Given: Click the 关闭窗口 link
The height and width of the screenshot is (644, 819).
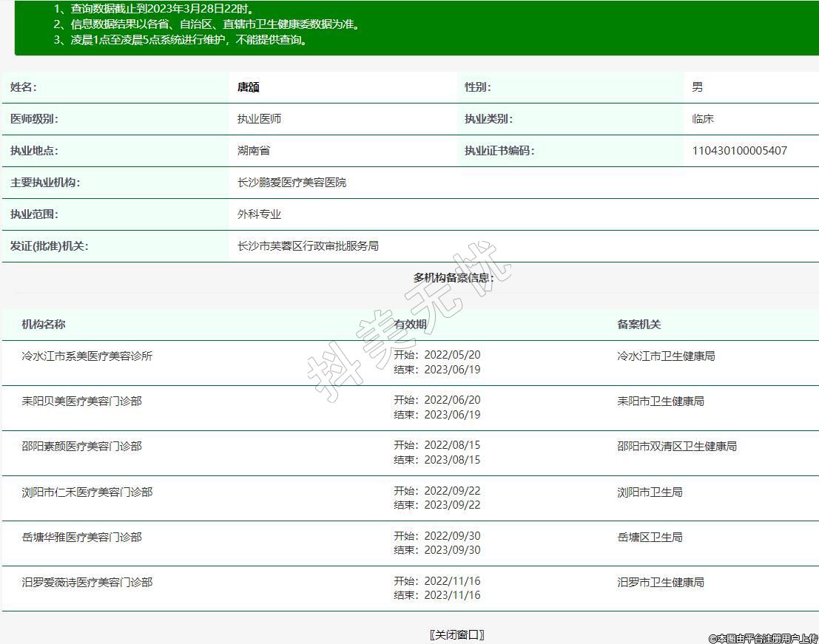Looking at the screenshot, I should [x=457, y=634].
